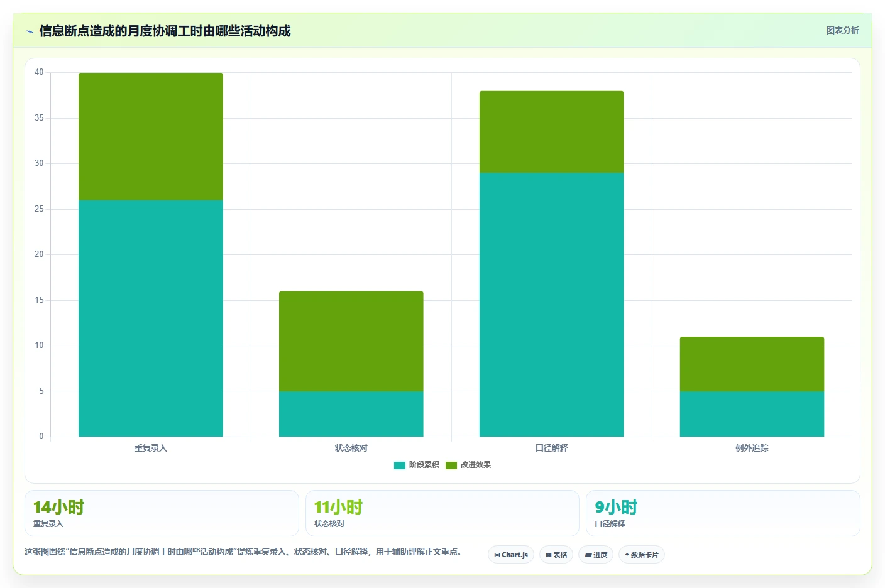Click the 阶段累积 legend label

pyautogui.click(x=424, y=465)
